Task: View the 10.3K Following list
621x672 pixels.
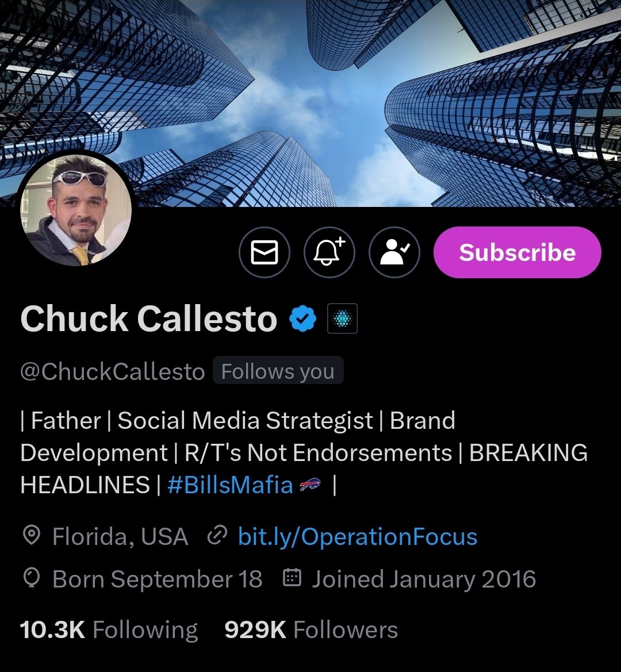Action: click(x=109, y=630)
